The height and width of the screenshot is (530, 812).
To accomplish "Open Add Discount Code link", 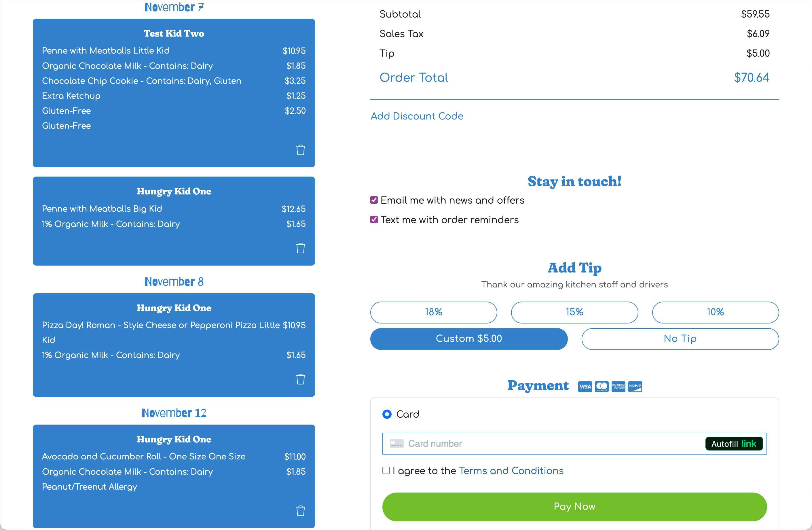I will [417, 116].
